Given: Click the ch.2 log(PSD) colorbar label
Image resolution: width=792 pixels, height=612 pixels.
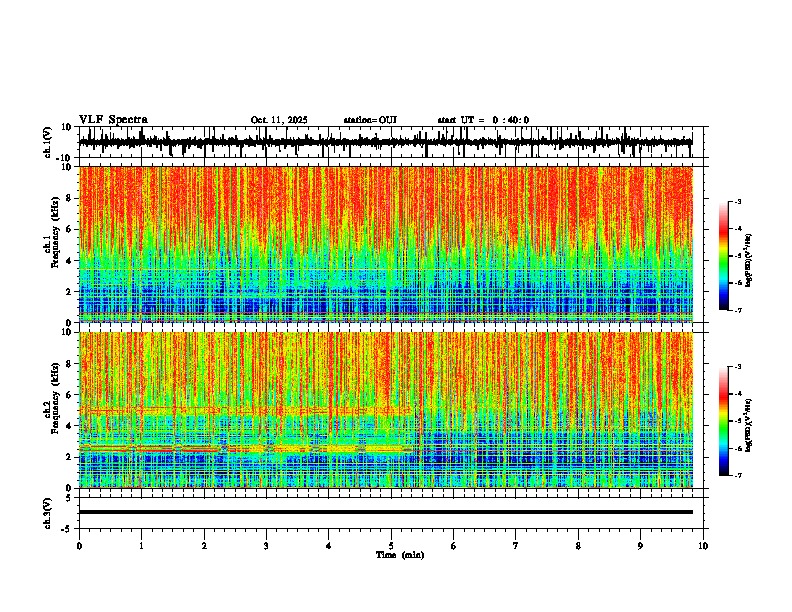Looking at the screenshot, I should pyautogui.click(x=748, y=426).
